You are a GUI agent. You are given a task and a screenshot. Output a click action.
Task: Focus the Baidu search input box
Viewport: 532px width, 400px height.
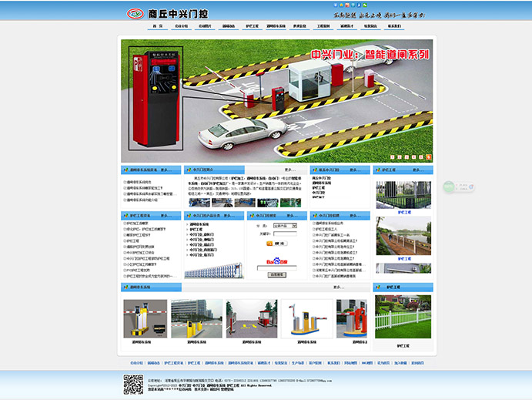[277, 268]
